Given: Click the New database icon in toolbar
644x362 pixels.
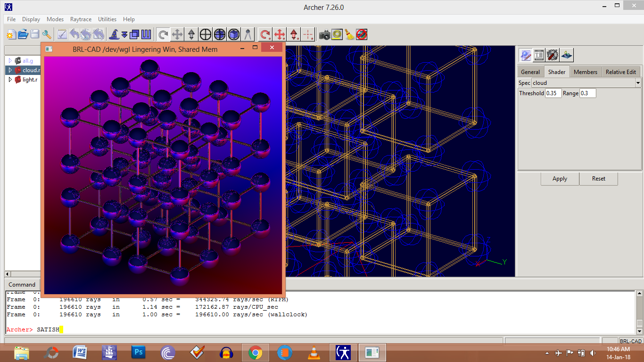Looking at the screenshot, I should [x=11, y=34].
